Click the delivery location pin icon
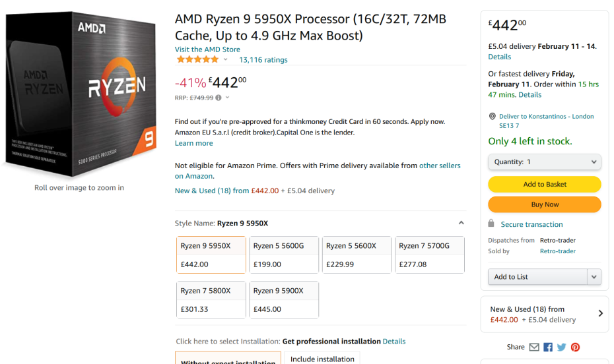 pyautogui.click(x=492, y=117)
